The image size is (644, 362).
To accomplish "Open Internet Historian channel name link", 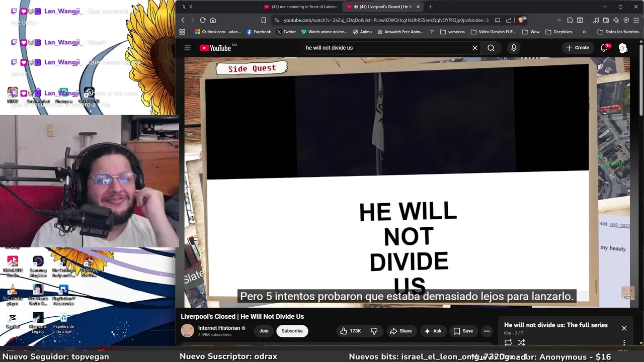I will [x=219, y=328].
